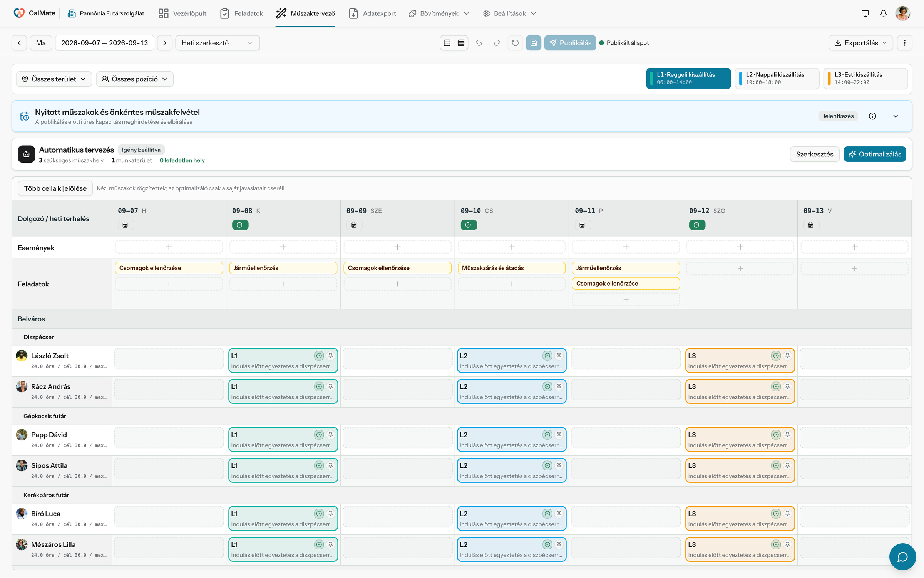Open the three-dot more options menu
This screenshot has width=924, height=578.
[x=905, y=43]
